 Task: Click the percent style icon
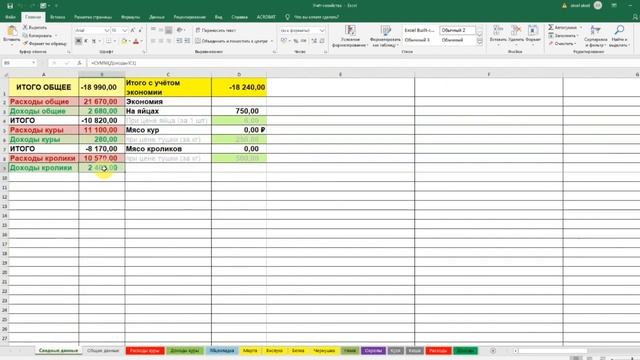point(296,41)
